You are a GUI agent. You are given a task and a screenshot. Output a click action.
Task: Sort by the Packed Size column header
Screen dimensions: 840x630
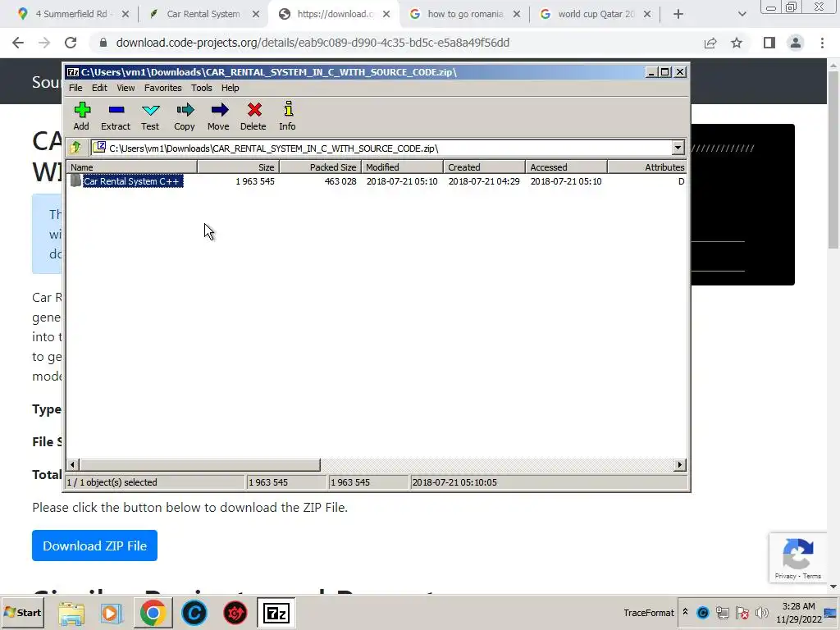[x=320, y=167]
